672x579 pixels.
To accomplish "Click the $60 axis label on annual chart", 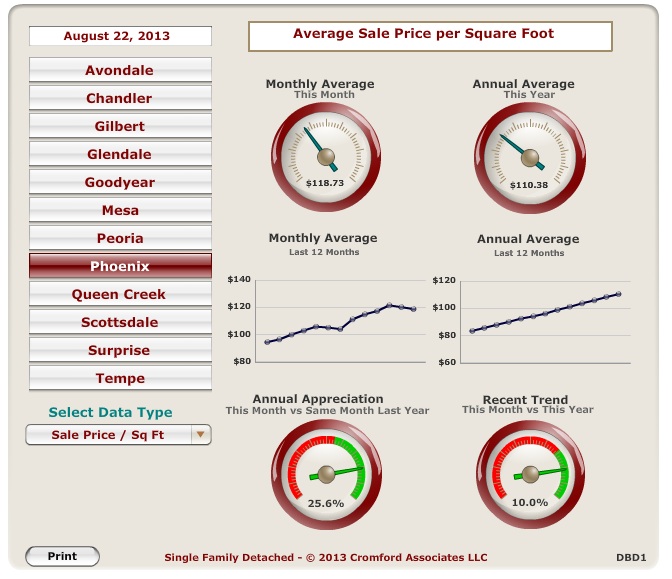I will (x=447, y=362).
